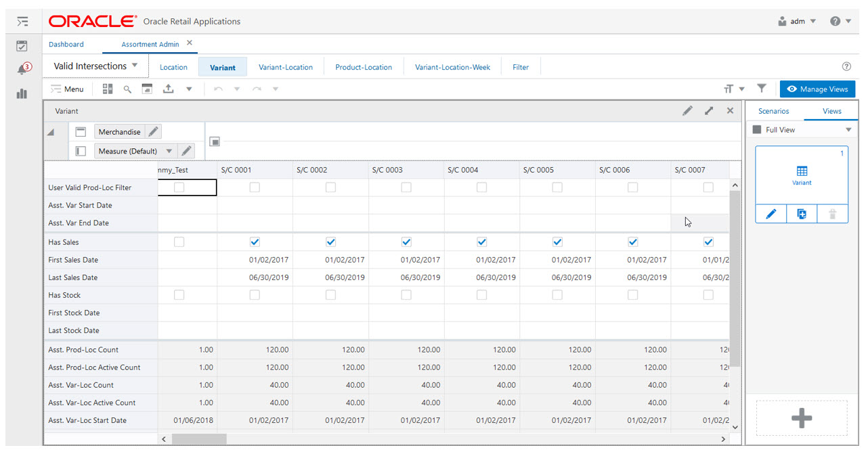Viewport: 868px width, 454px height.
Task: Click the Manage Views button
Action: coord(817,89)
